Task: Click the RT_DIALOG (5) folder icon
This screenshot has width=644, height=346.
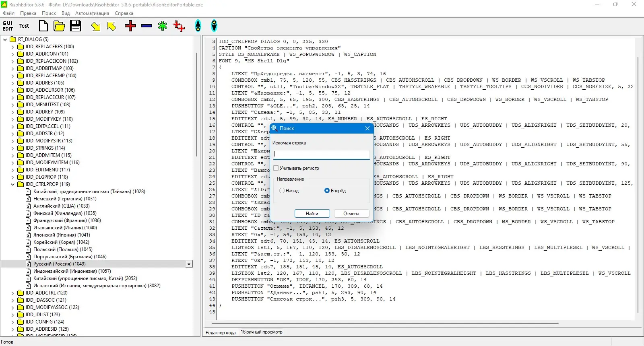Action: click(x=13, y=39)
